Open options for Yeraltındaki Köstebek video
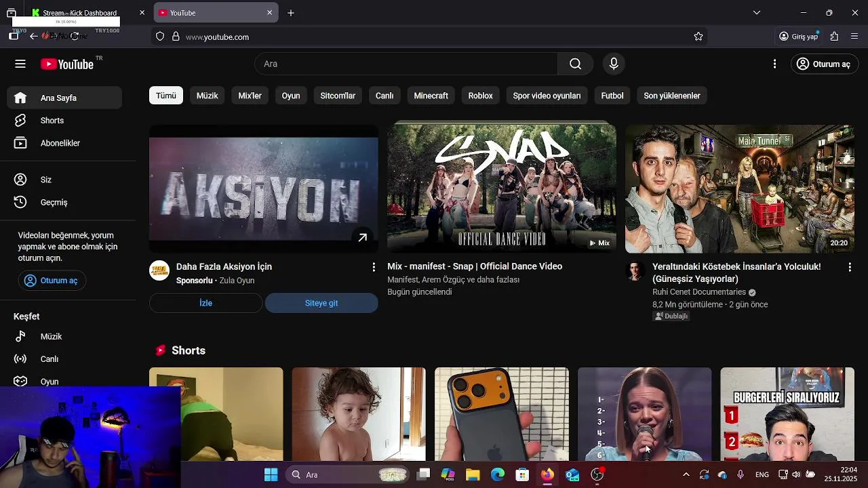868x488 pixels. [x=850, y=267]
